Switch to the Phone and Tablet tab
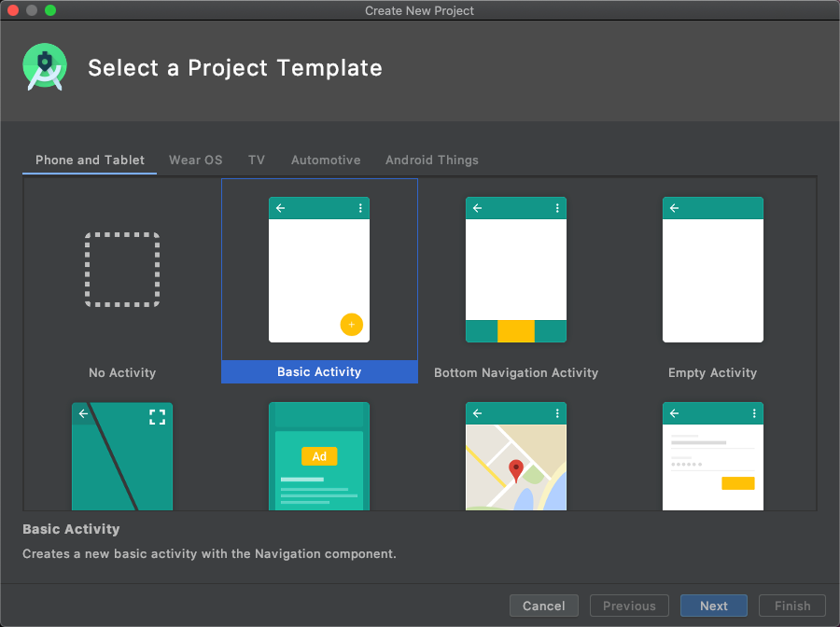The height and width of the screenshot is (627, 840). click(90, 160)
